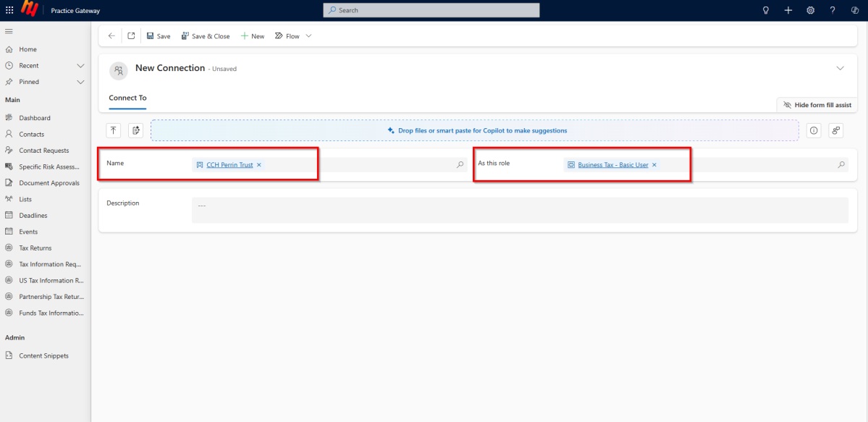Click the plus quick create icon
Screen dimensions: 868x422
point(788,10)
